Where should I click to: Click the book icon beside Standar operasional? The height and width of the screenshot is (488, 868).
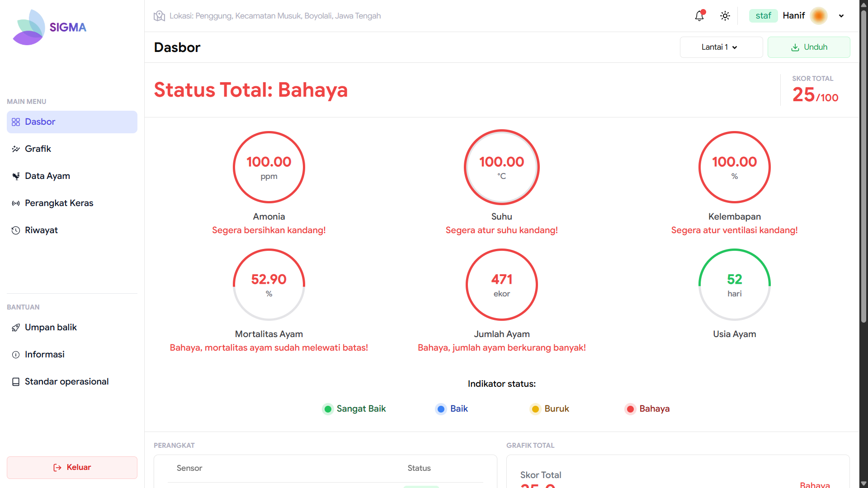pyautogui.click(x=16, y=381)
